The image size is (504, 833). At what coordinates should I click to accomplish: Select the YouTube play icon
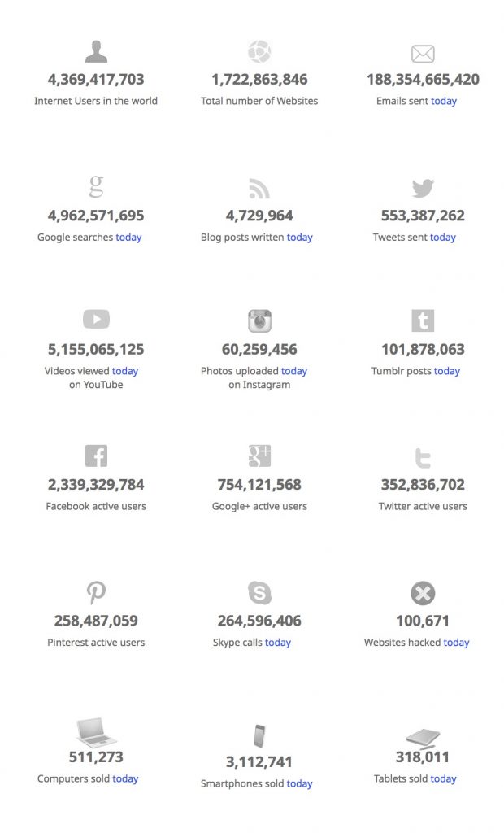point(96,319)
